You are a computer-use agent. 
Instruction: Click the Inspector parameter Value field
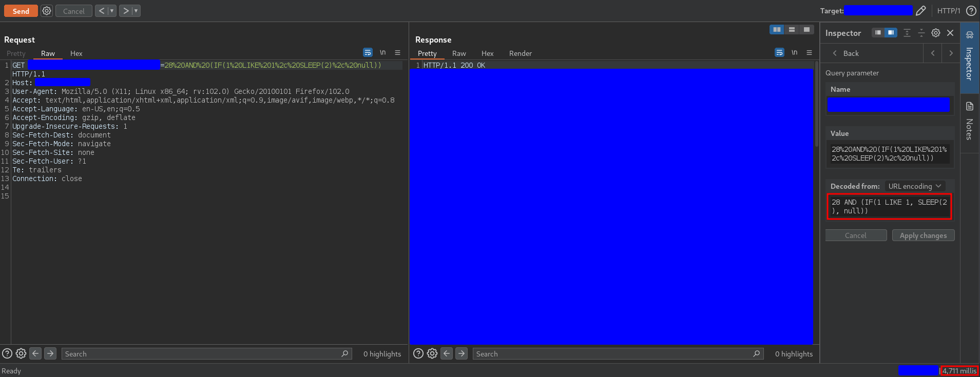(889, 154)
